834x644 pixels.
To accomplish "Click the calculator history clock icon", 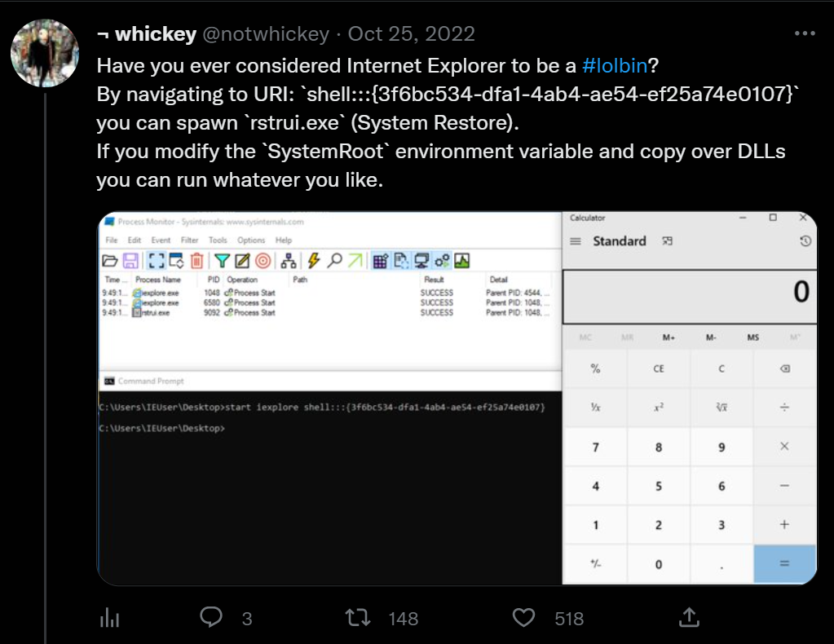I will click(x=805, y=241).
